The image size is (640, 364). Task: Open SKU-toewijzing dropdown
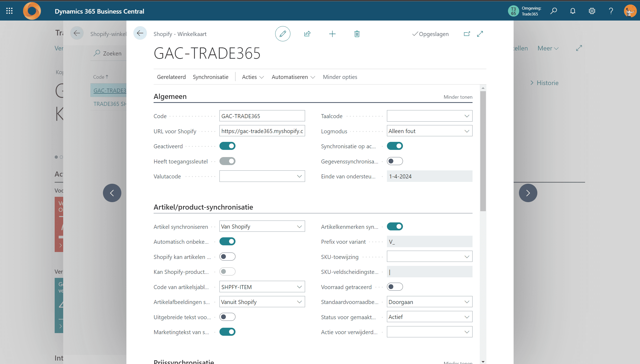467,257
